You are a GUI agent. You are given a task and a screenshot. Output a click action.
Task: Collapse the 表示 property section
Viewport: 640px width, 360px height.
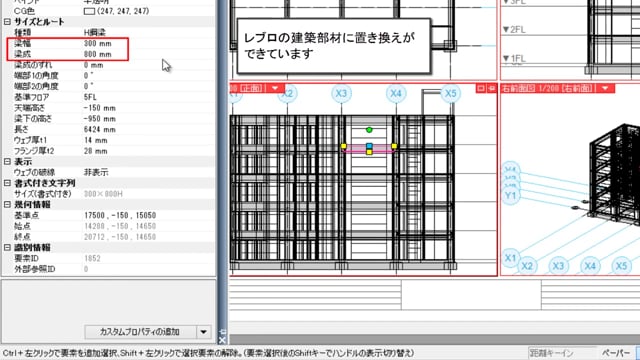click(x=7, y=162)
